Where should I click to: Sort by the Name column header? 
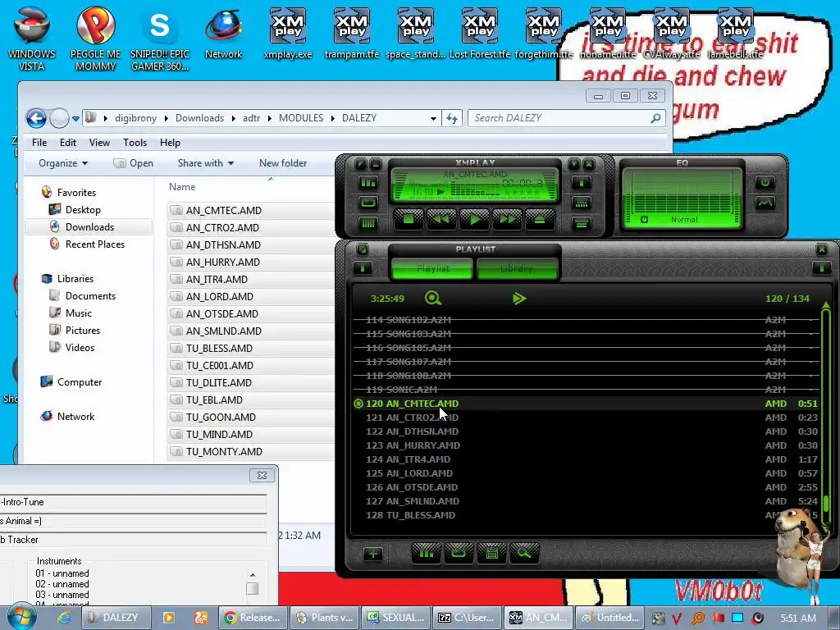[x=182, y=186]
